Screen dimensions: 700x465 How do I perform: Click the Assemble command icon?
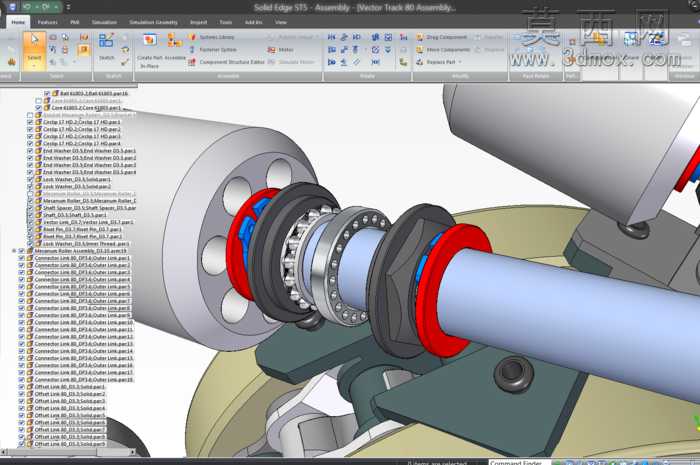point(174,41)
